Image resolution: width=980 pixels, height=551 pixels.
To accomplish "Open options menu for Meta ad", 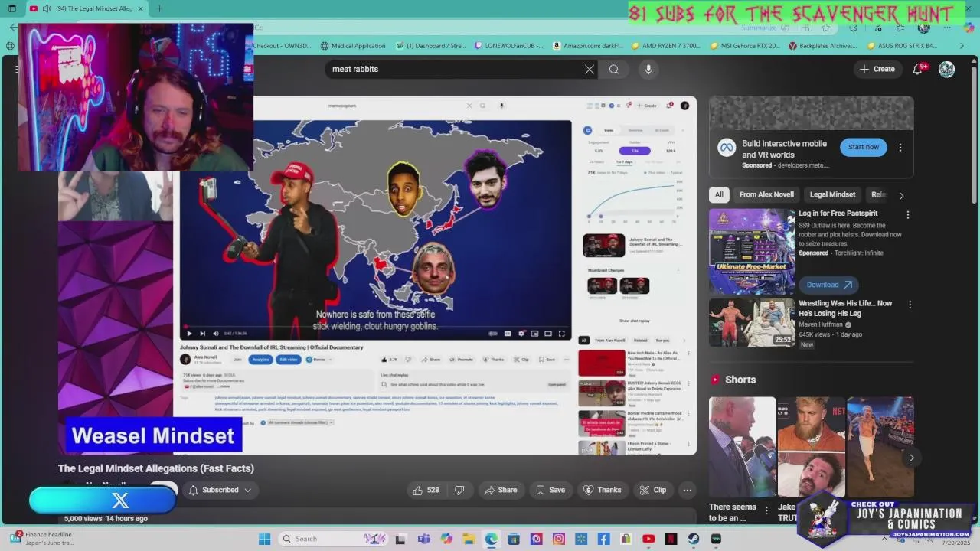I will (900, 147).
